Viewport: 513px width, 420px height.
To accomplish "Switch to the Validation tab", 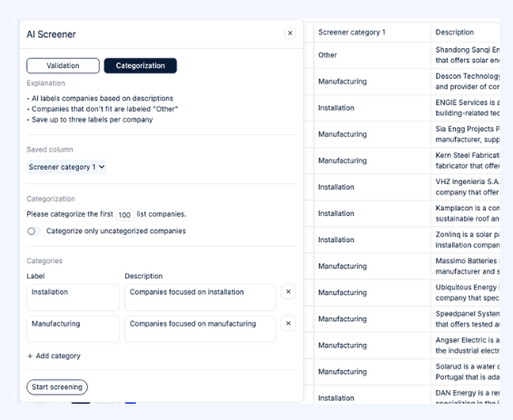I will (x=63, y=65).
